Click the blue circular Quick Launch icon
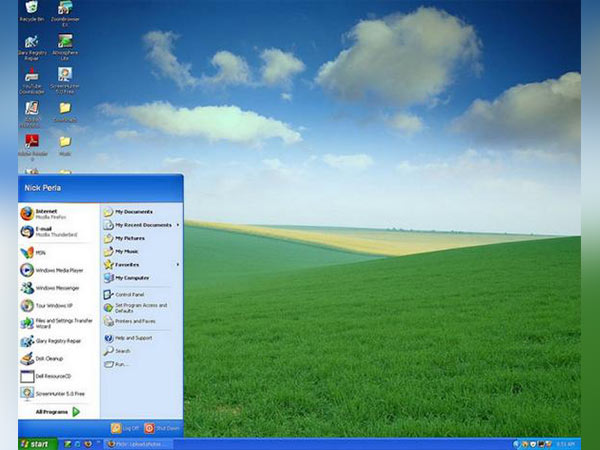Viewport: 600px width, 450px height. coord(78,444)
